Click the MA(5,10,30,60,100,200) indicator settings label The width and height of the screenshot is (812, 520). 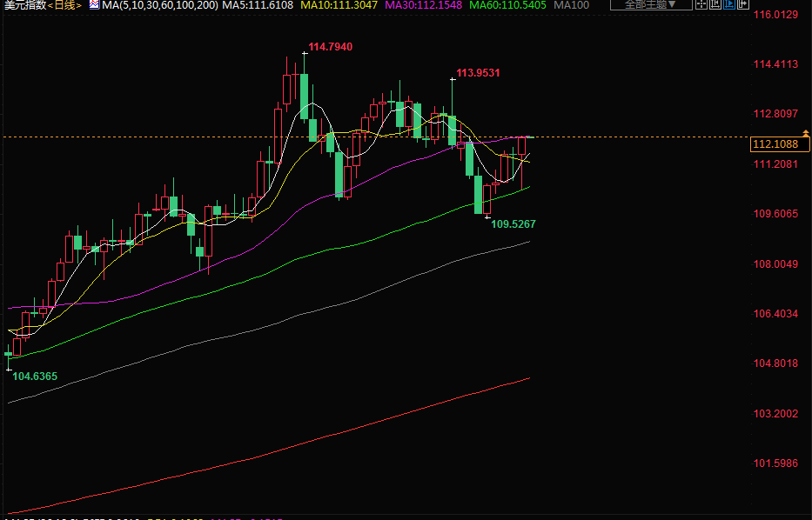click(158, 5)
